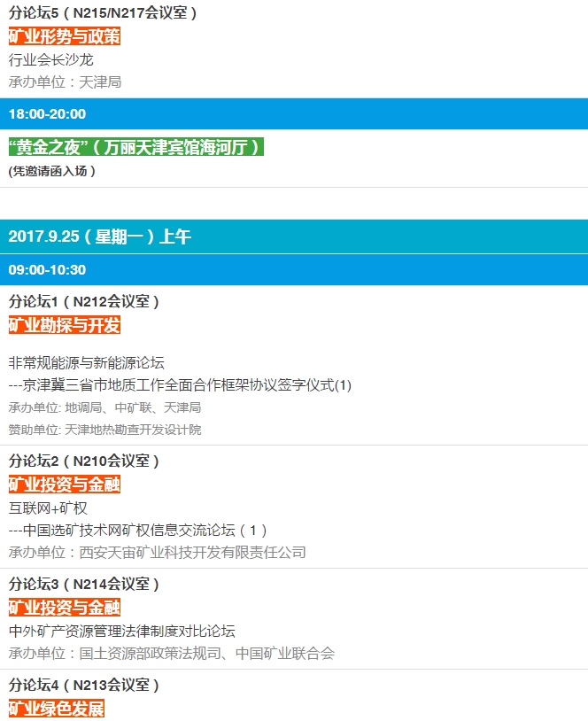The width and height of the screenshot is (588, 721).
Task: Click the 凭邀请函入场 note
Action: pos(51,171)
